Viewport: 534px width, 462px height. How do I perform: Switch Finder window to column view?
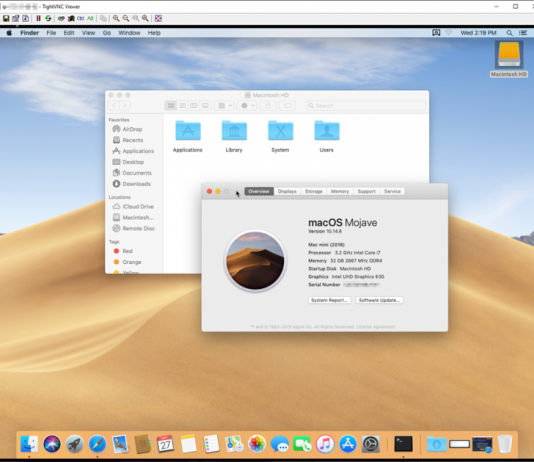[194, 106]
